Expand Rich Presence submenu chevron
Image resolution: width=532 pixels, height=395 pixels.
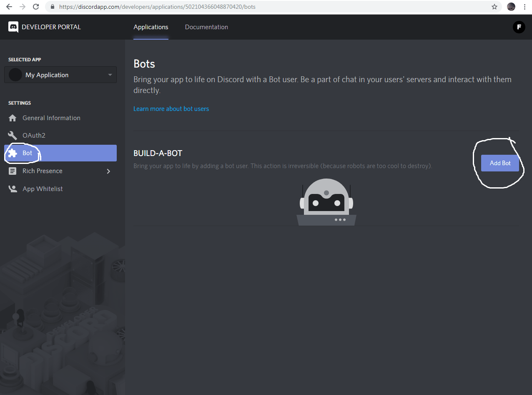(108, 171)
